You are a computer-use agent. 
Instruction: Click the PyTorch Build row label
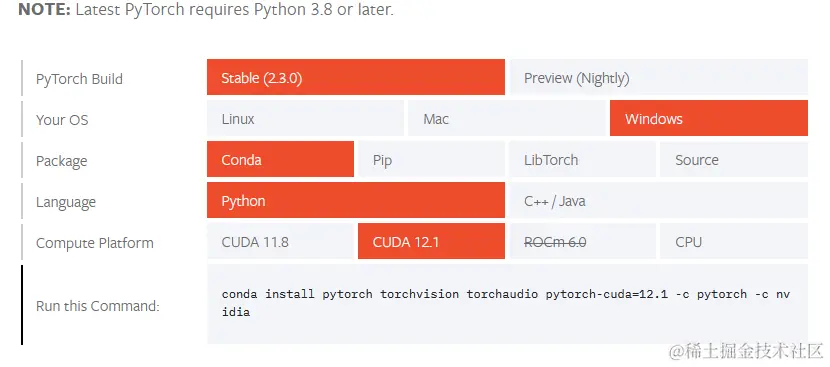[x=79, y=79]
